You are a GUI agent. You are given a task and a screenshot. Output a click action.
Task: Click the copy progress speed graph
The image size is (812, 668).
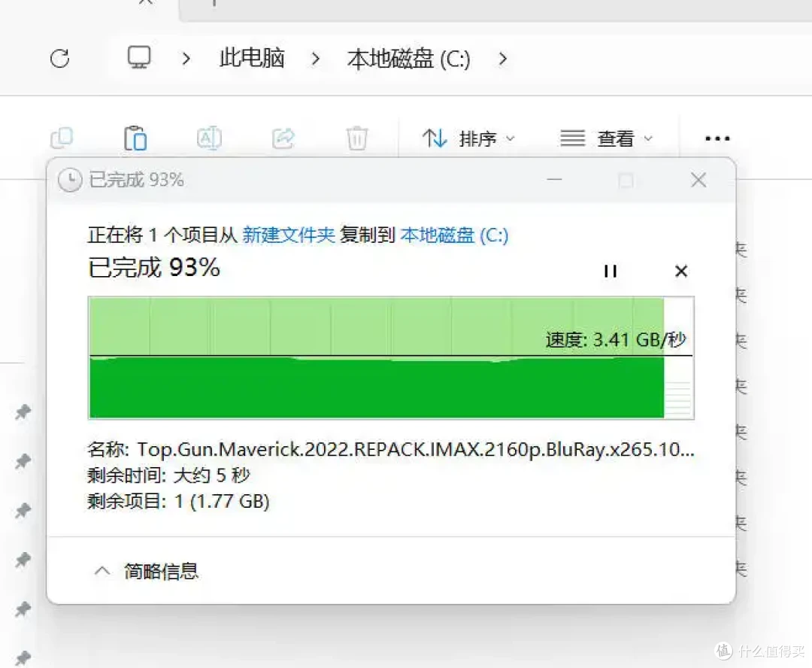point(391,357)
